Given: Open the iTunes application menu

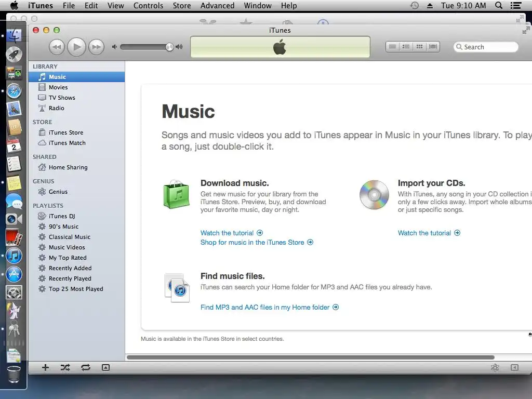Looking at the screenshot, I should click(41, 5).
